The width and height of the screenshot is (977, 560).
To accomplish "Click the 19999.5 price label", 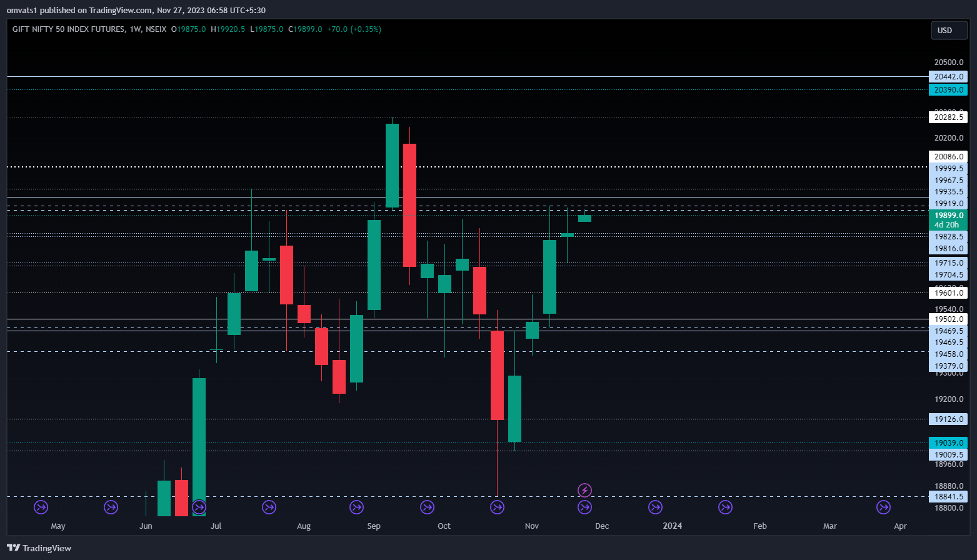I will (x=948, y=169).
